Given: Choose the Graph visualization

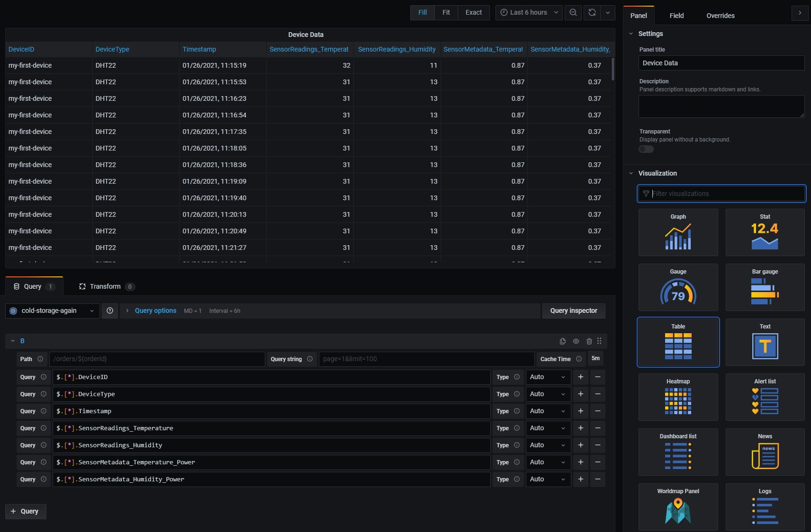Looking at the screenshot, I should (x=678, y=232).
